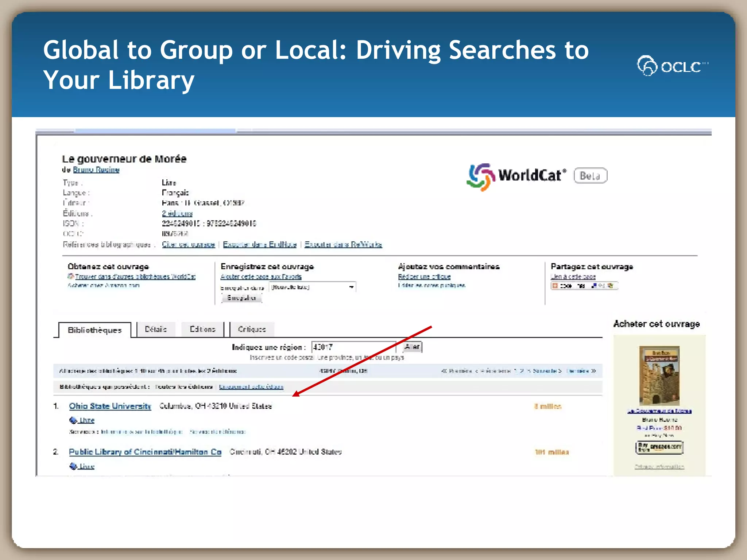Click Lien à cette page link
This screenshot has height=560, width=747.
point(573,277)
